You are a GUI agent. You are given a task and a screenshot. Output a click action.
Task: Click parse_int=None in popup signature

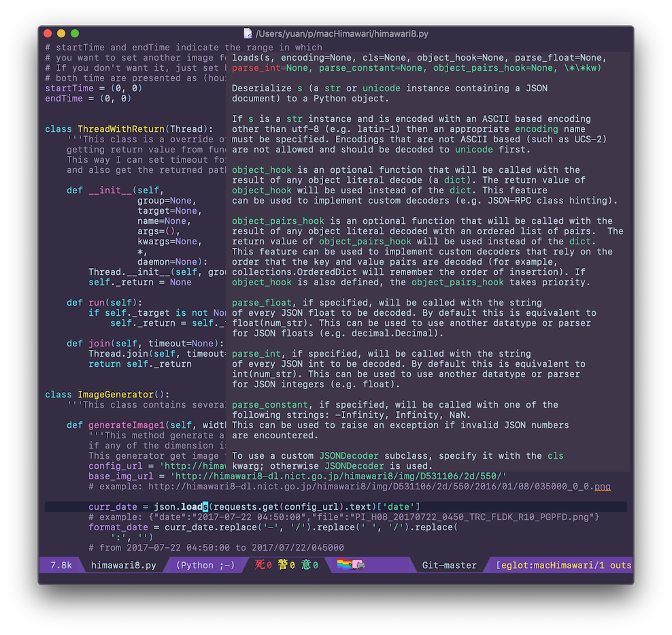(x=270, y=68)
